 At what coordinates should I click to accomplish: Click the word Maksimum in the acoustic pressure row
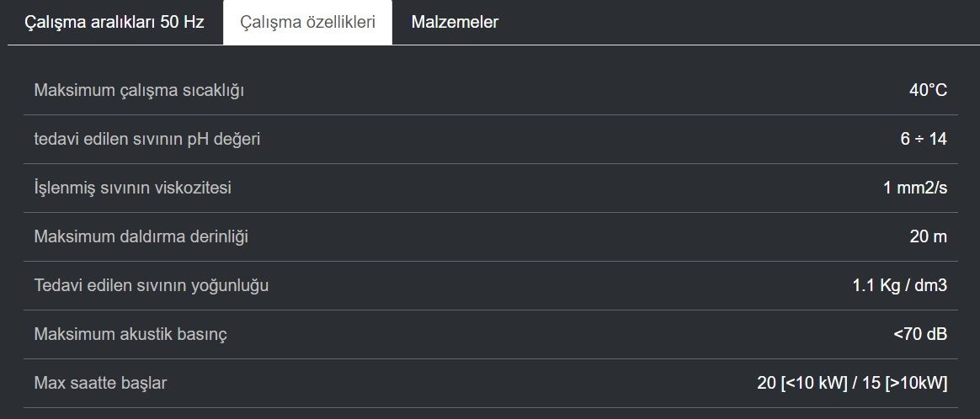pos(74,334)
